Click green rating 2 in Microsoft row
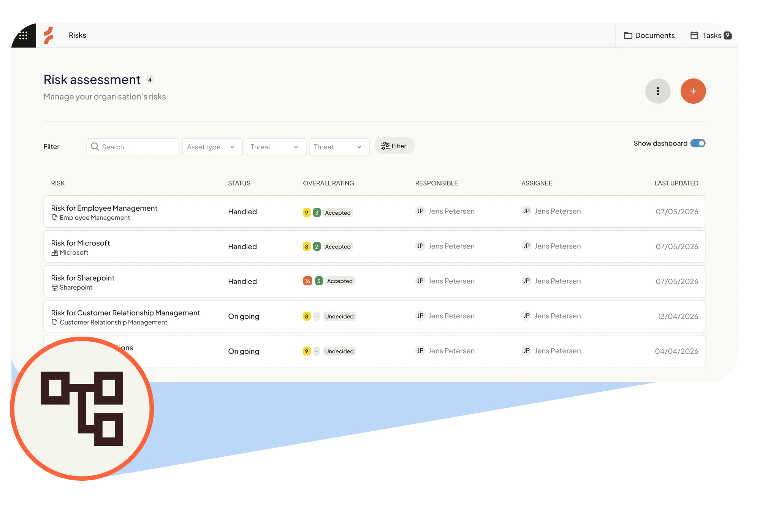The width and height of the screenshot is (760, 532). pyautogui.click(x=317, y=247)
